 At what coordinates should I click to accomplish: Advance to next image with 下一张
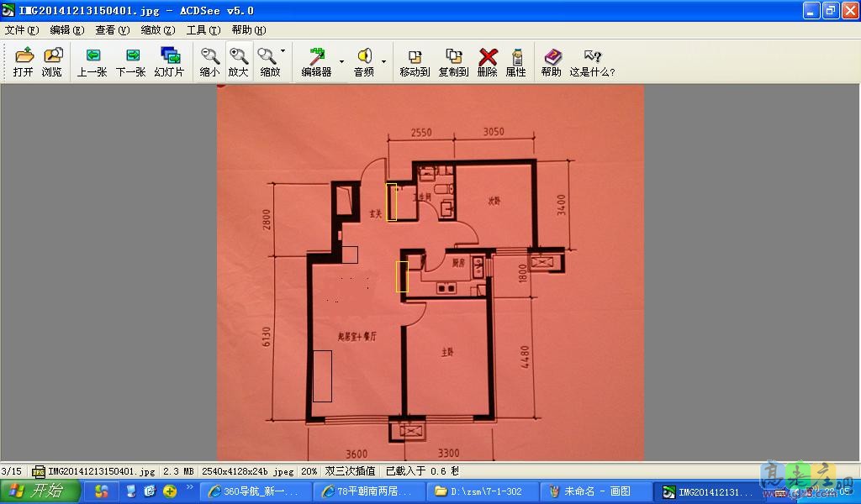click(130, 62)
